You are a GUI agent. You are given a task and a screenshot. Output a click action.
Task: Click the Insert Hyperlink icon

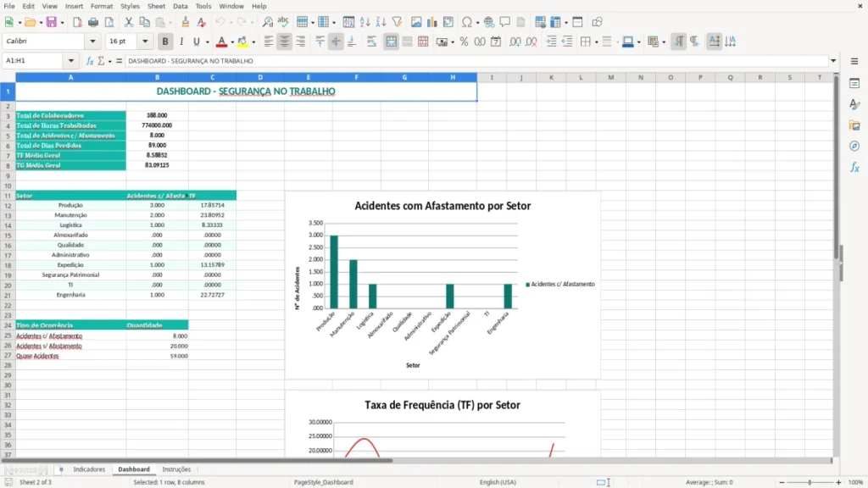489,22
